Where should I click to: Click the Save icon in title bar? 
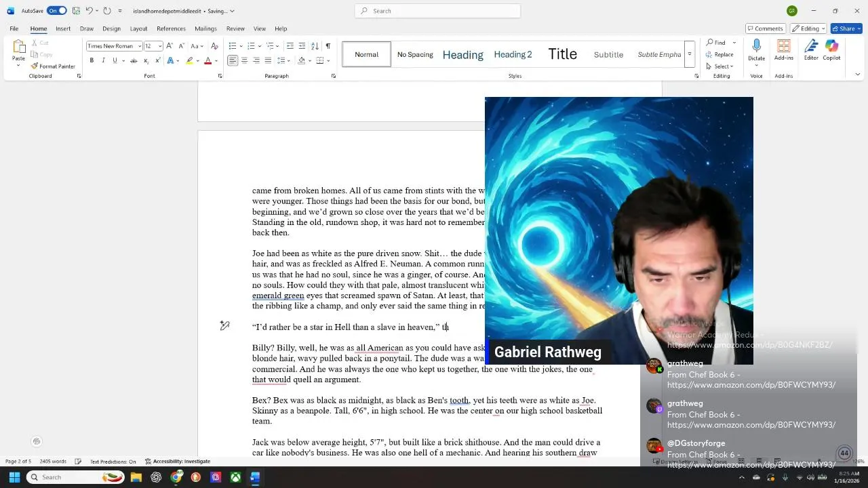coord(76,11)
